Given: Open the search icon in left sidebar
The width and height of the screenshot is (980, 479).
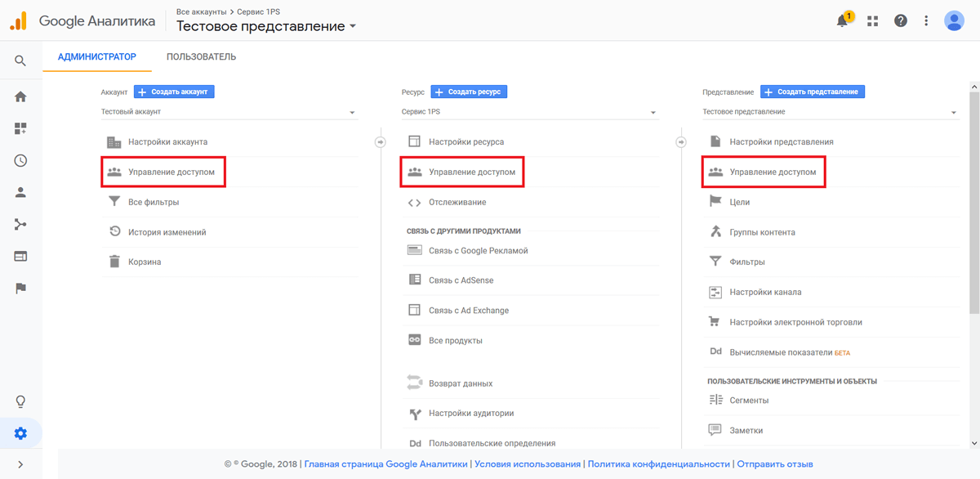Looking at the screenshot, I should coord(20,60).
